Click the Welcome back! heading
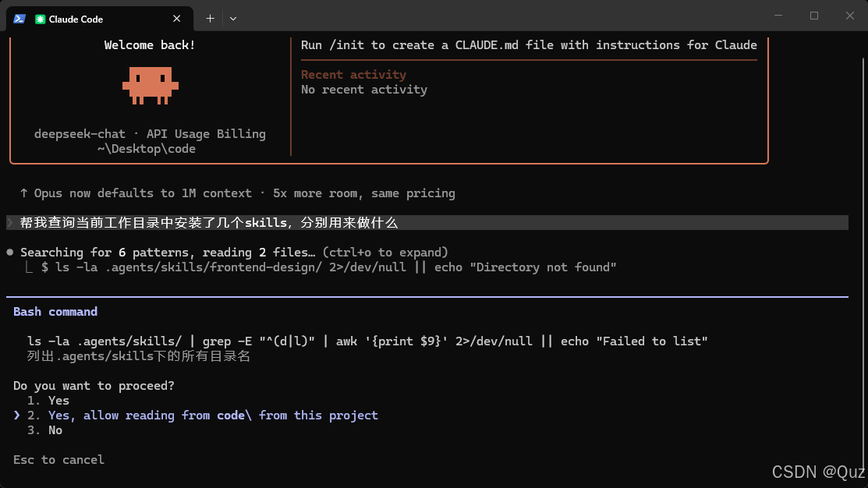868x488 pixels. point(150,45)
